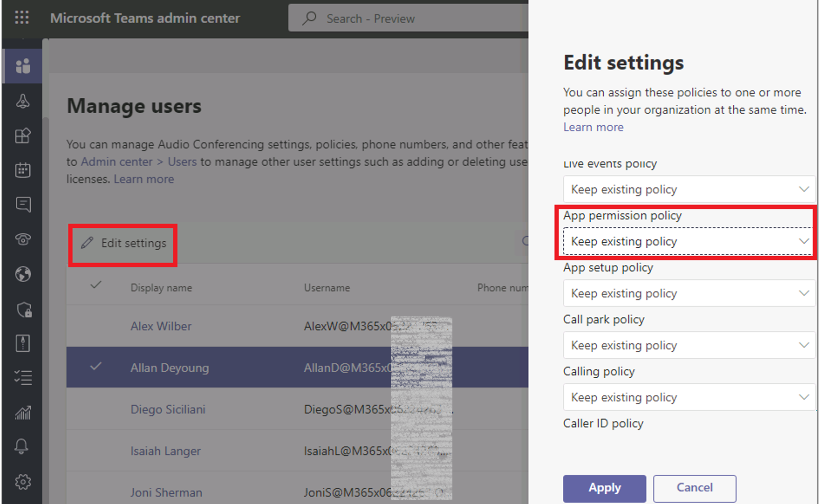This screenshot has width=819, height=504.
Task: Open the Teams devices rocket icon
Action: (22, 102)
